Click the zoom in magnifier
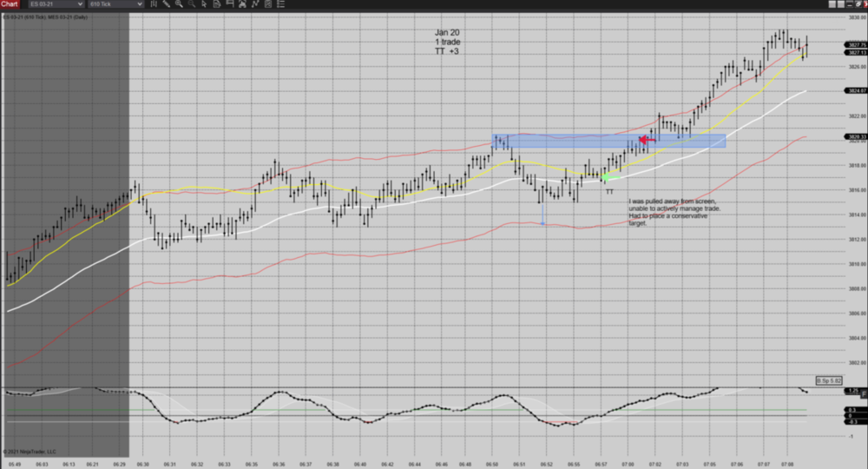Screen dimensions: 868x469 (x=179, y=4)
